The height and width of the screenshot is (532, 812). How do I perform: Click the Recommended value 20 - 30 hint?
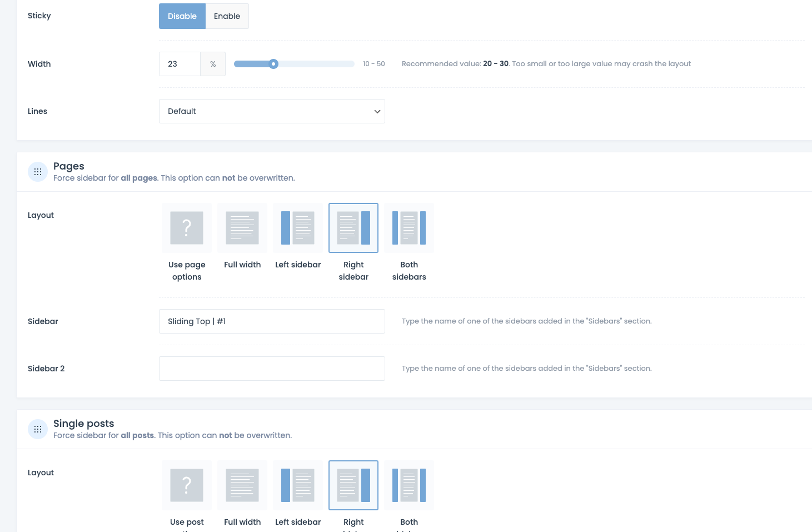546,64
